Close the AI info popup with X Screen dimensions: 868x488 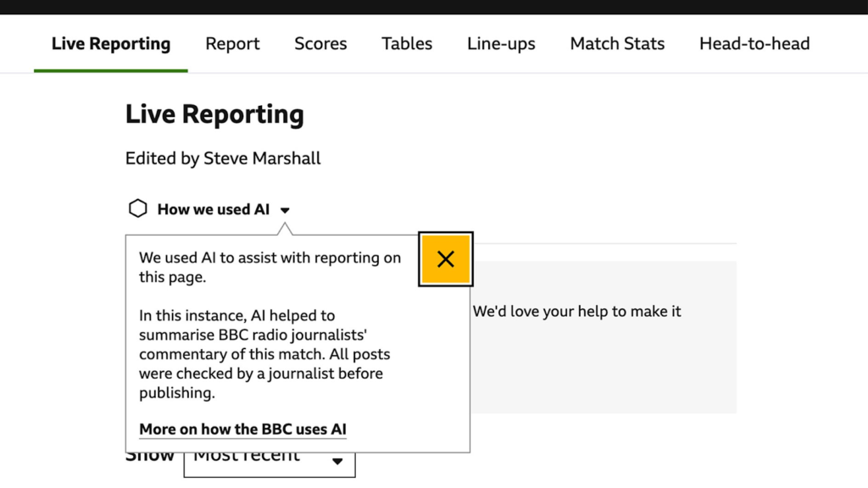coord(446,259)
